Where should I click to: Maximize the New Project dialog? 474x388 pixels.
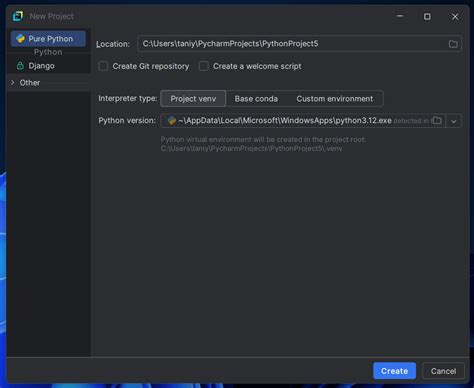[x=427, y=16]
